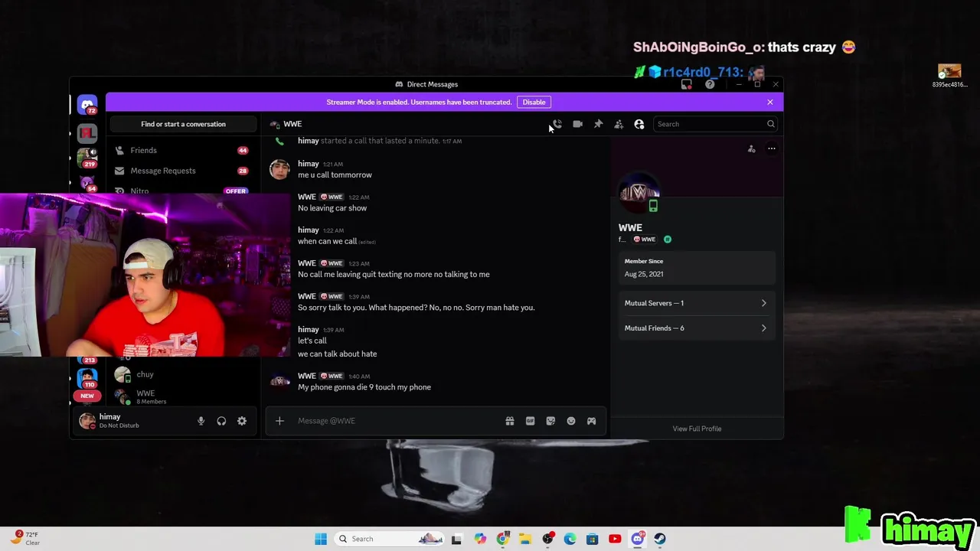
Task: Open the GIF picker
Action: pos(530,421)
